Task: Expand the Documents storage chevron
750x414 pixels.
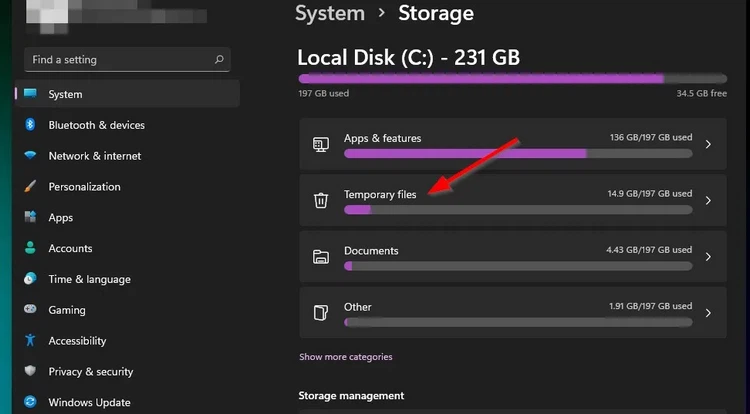Action: (708, 257)
